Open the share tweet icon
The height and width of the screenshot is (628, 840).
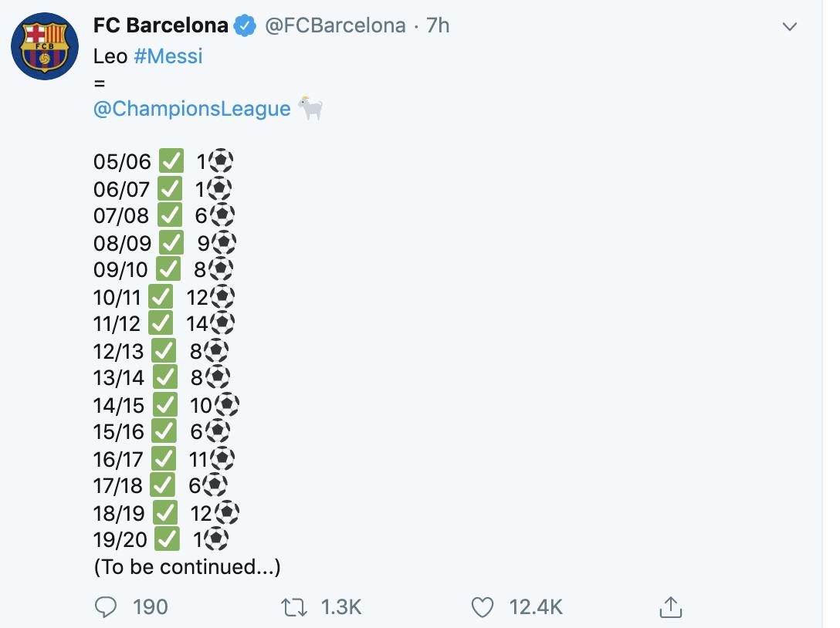coord(671,607)
